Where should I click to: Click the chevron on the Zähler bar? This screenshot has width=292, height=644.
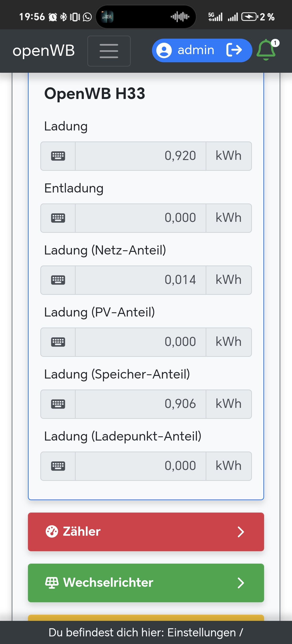click(x=240, y=532)
